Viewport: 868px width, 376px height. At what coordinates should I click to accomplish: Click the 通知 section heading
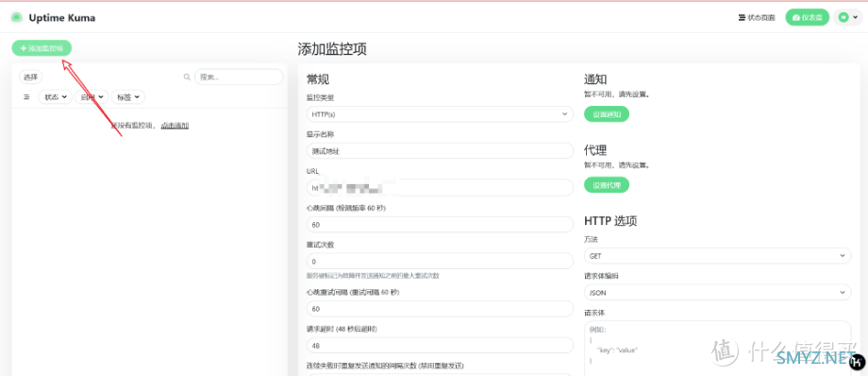click(x=595, y=79)
